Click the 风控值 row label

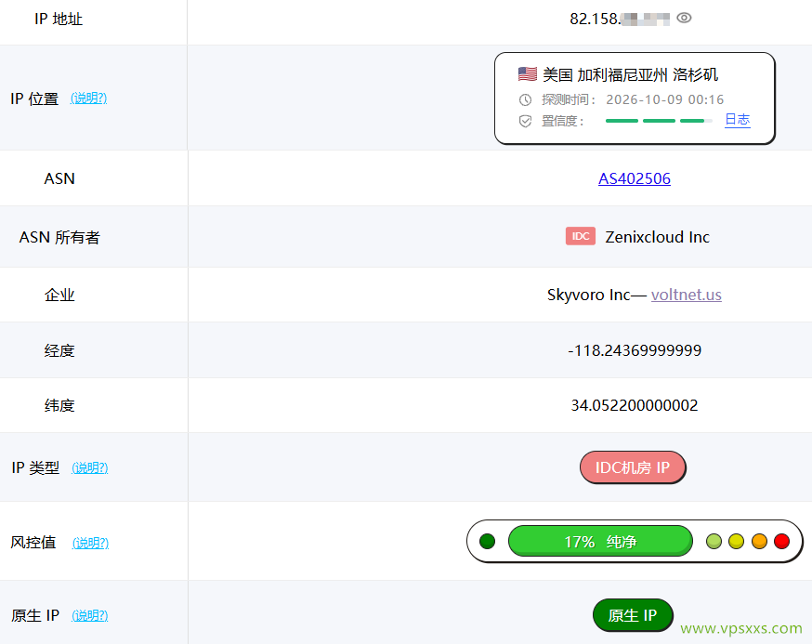[33, 543]
